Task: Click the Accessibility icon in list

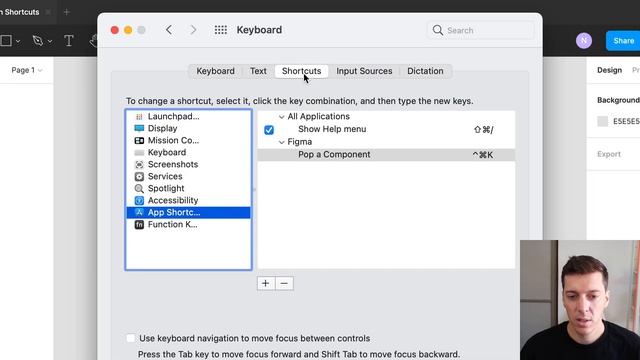Action: coord(139,200)
